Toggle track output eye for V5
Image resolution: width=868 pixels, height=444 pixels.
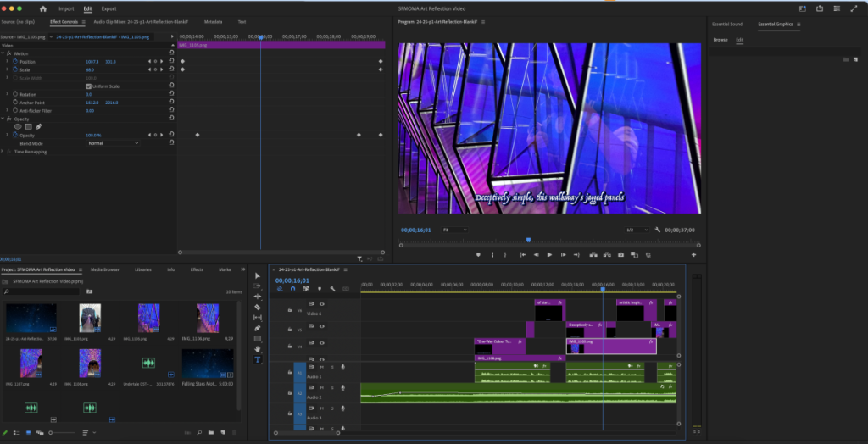pyautogui.click(x=321, y=326)
